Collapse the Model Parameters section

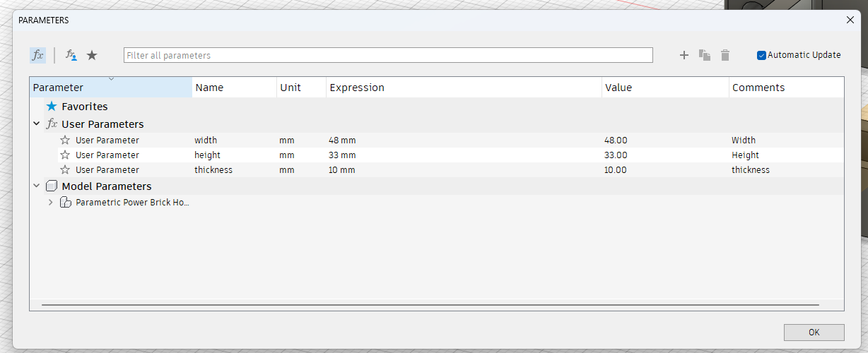click(x=37, y=186)
